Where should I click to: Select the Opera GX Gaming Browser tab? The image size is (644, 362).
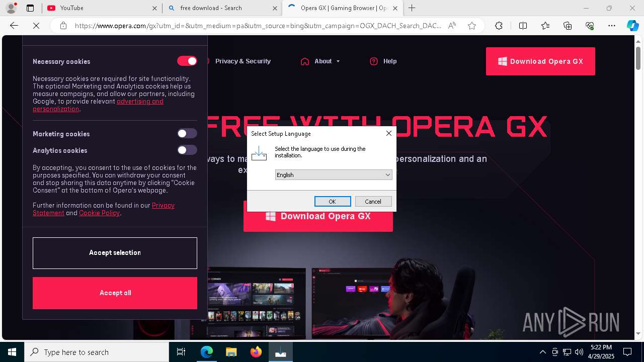(x=343, y=8)
